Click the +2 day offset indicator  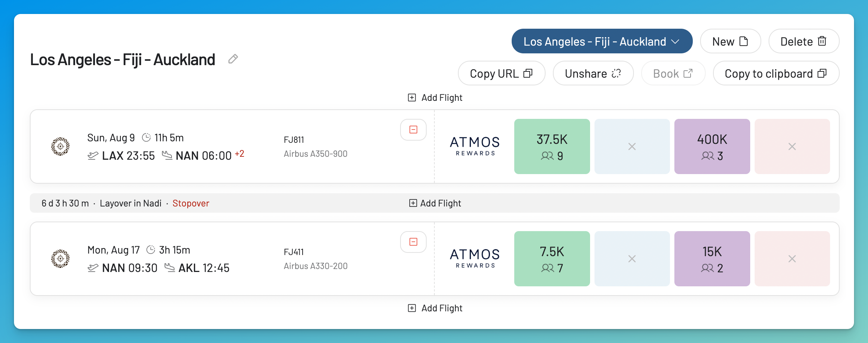(x=240, y=153)
